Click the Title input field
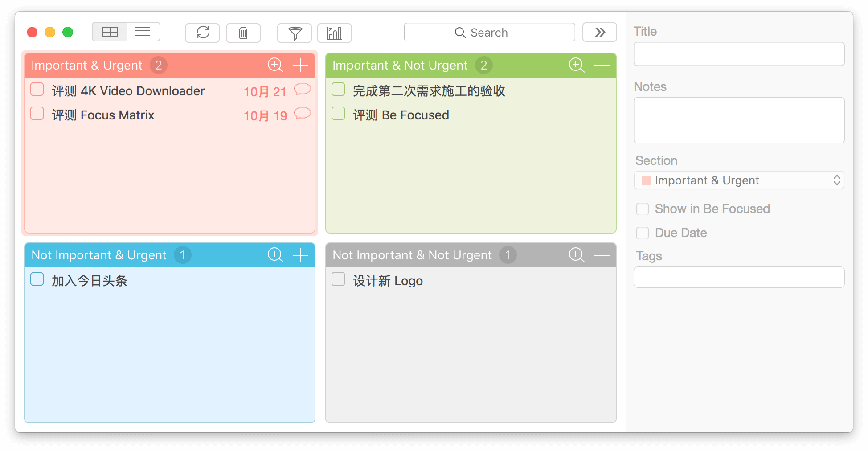The height and width of the screenshot is (451, 868). click(x=739, y=54)
